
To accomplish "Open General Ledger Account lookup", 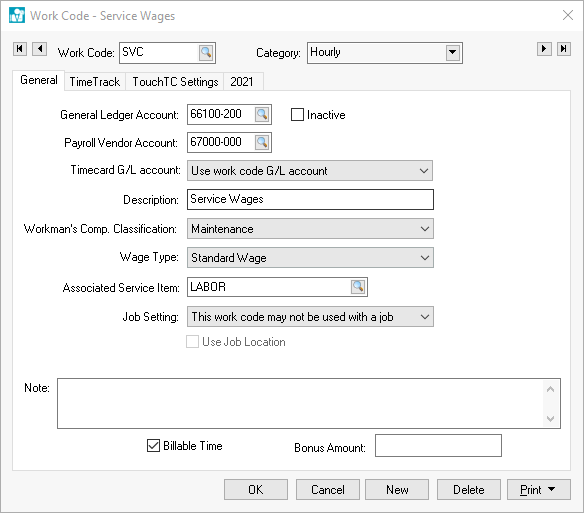I will point(262,114).
